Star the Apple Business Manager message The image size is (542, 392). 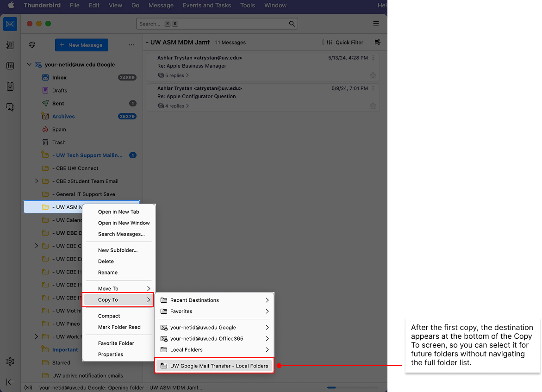(x=373, y=75)
